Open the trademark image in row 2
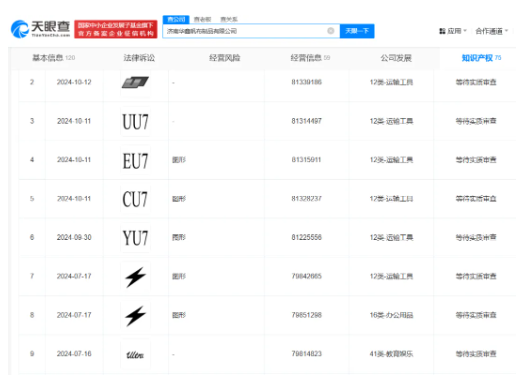 (x=135, y=82)
